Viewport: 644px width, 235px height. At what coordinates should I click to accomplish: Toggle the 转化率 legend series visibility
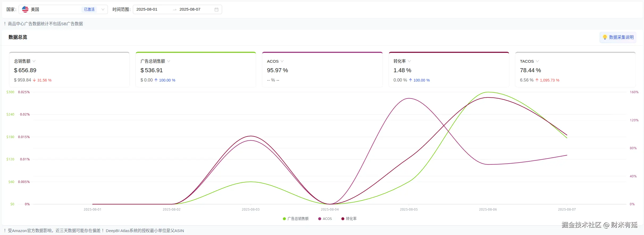[349, 219]
